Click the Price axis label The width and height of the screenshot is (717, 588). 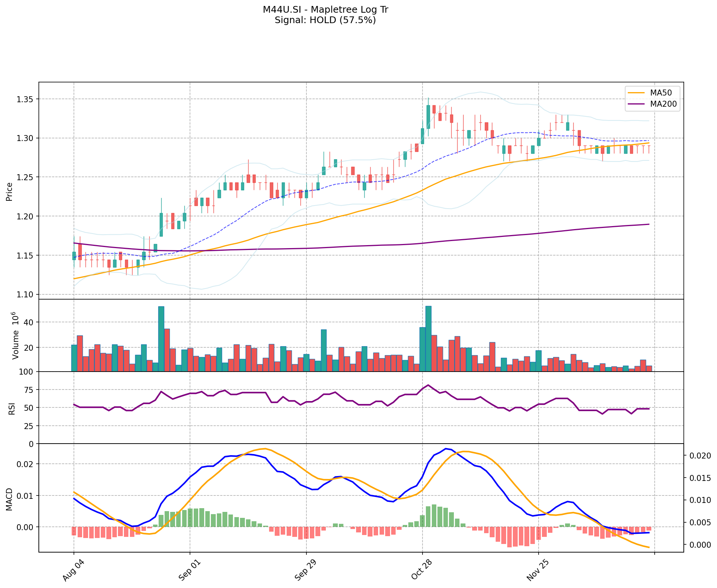point(9,191)
